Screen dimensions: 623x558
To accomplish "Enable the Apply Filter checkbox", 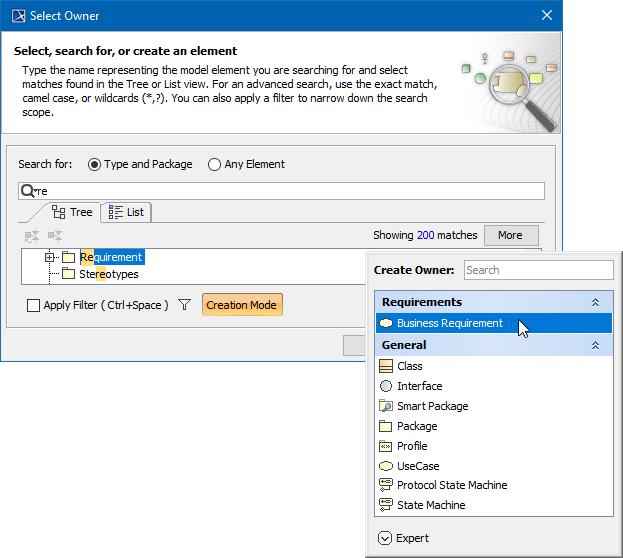I will click(x=33, y=305).
